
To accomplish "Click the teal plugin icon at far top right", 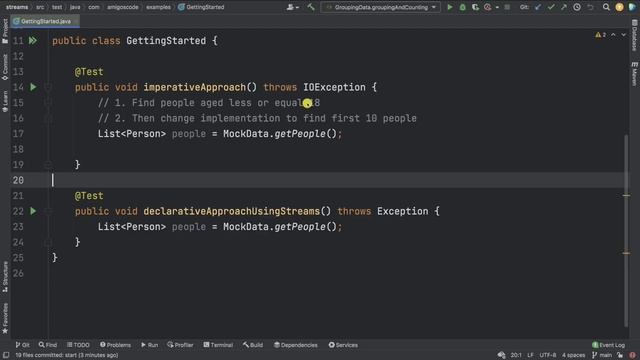I will coord(633,7).
